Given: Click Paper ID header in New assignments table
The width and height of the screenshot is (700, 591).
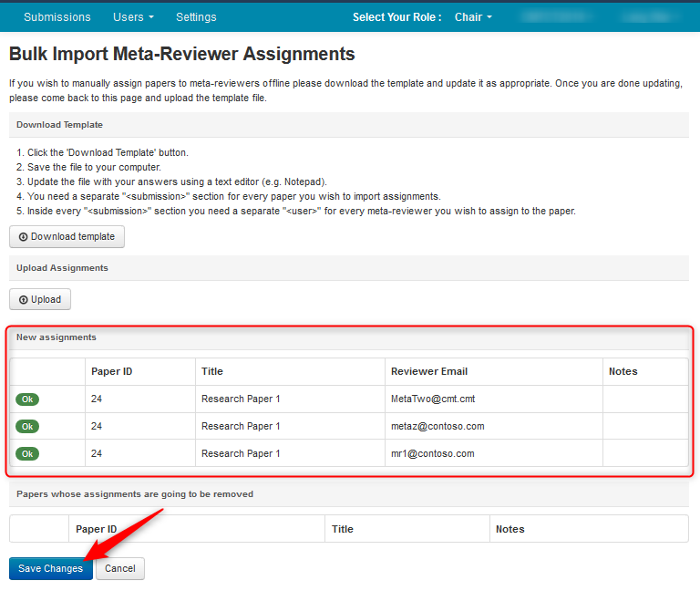Looking at the screenshot, I should 111,372.
